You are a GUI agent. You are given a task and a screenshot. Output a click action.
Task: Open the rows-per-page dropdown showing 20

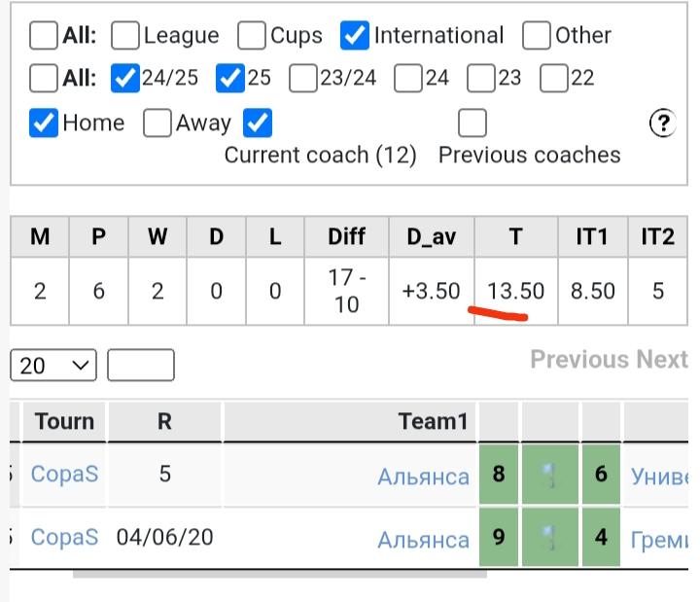tap(53, 366)
